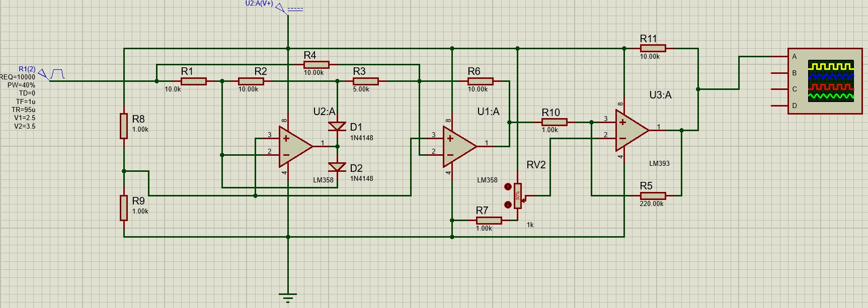Click the 'TR=95u' generator property text
This screenshot has width=868, height=308.
24,110
